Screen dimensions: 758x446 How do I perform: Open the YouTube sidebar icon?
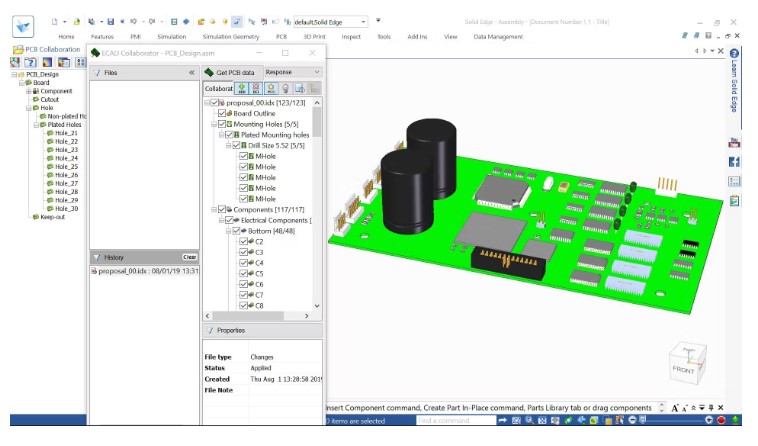point(734,143)
